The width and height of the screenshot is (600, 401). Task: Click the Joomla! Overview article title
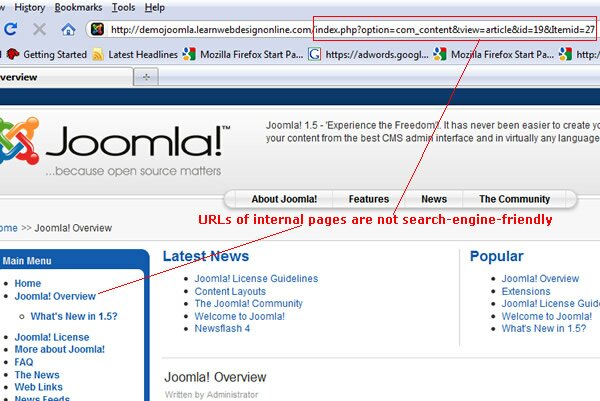pyautogui.click(x=215, y=377)
